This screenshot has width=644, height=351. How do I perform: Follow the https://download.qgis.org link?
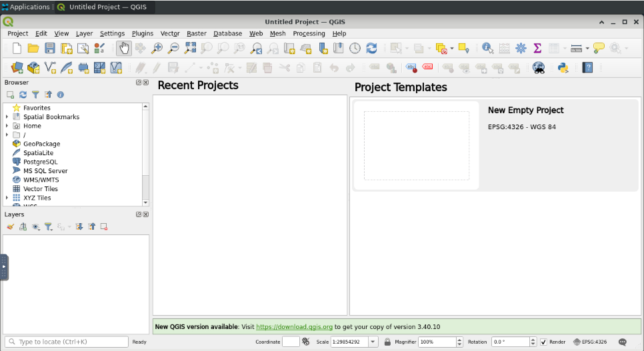[294, 327]
